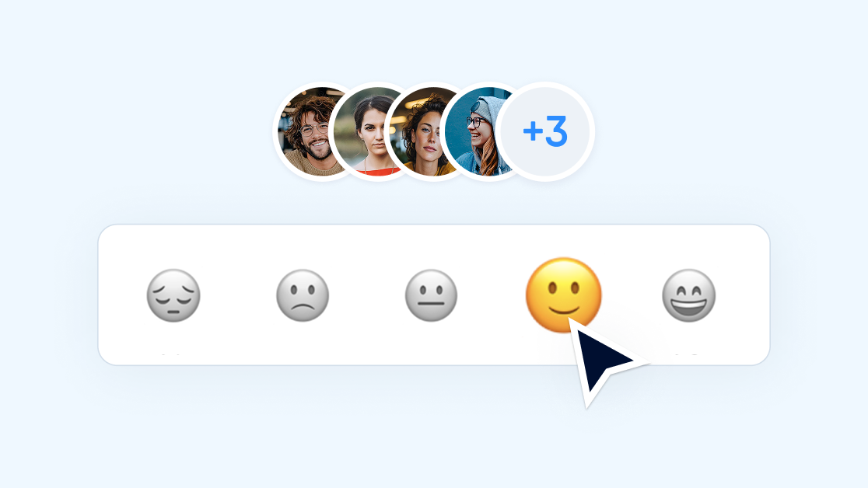Rate mood as very happy with rightmost emoji

(x=688, y=295)
